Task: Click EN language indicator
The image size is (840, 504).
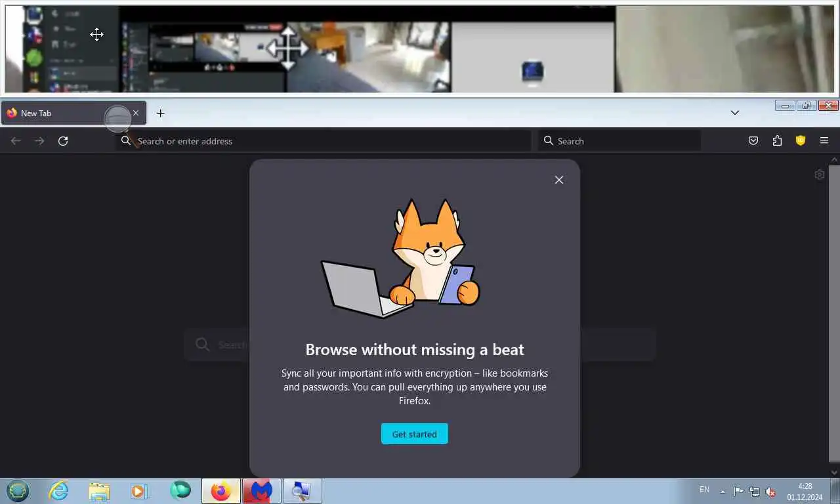Action: pos(704,490)
